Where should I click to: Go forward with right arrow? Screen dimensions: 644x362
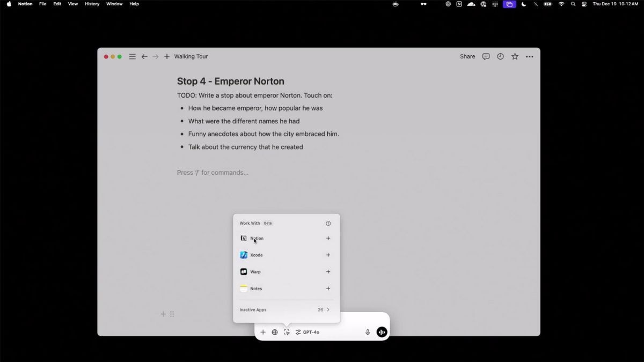156,56
